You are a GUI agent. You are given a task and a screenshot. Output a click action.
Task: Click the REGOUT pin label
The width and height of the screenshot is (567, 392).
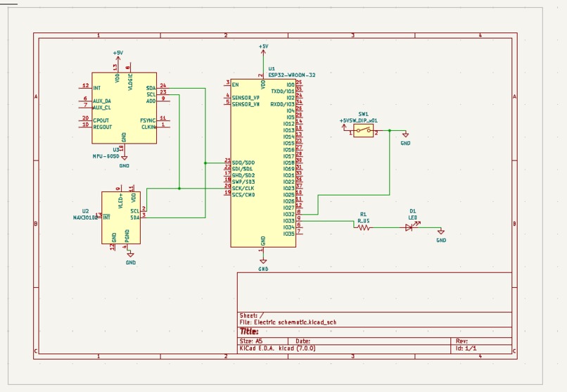pyautogui.click(x=102, y=127)
